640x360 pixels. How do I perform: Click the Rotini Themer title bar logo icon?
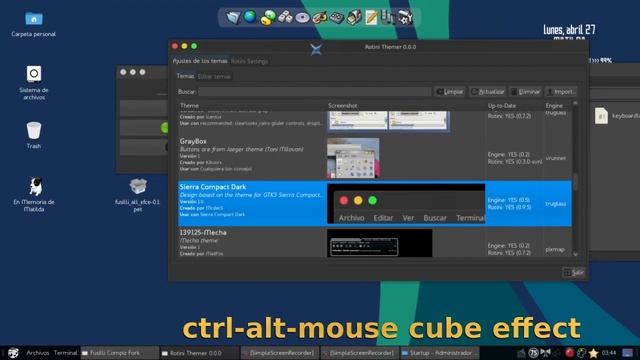316,49
